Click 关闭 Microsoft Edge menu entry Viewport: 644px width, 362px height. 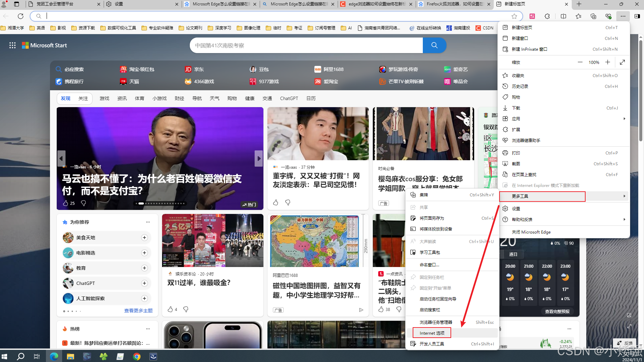click(x=564, y=232)
